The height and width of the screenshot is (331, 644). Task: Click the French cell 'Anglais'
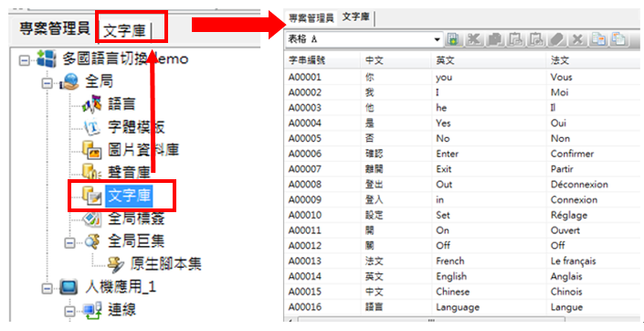click(x=566, y=277)
